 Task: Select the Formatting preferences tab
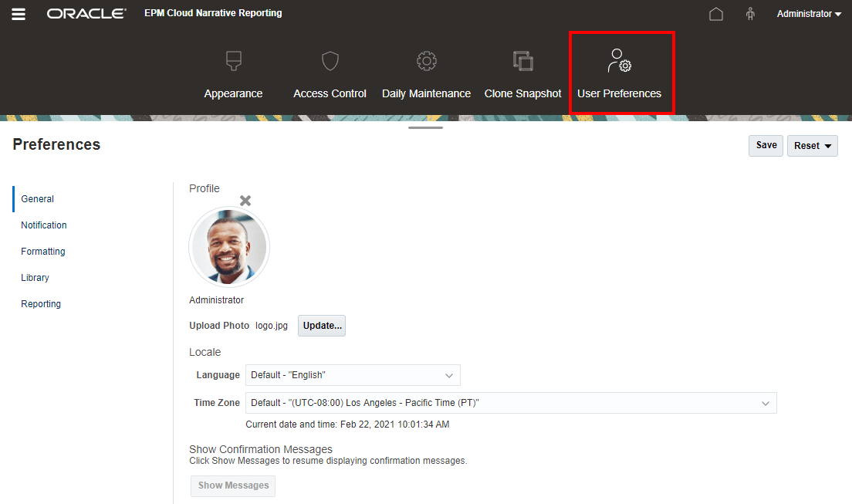point(43,251)
